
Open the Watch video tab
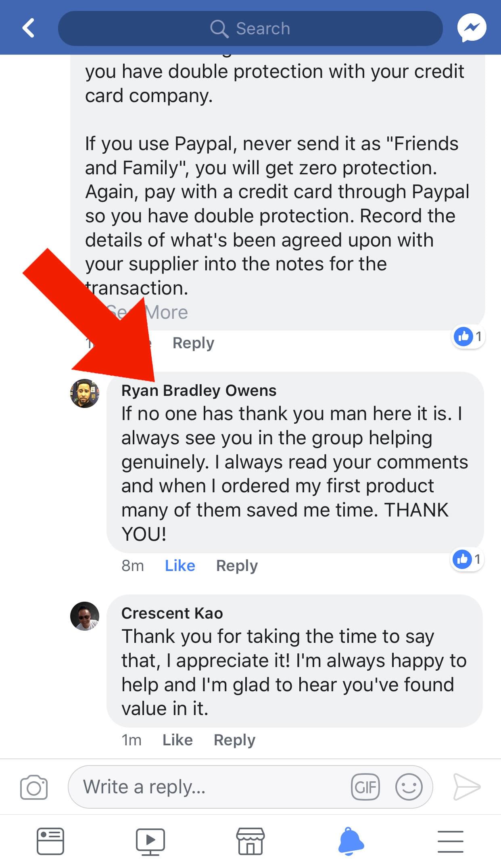[150, 842]
